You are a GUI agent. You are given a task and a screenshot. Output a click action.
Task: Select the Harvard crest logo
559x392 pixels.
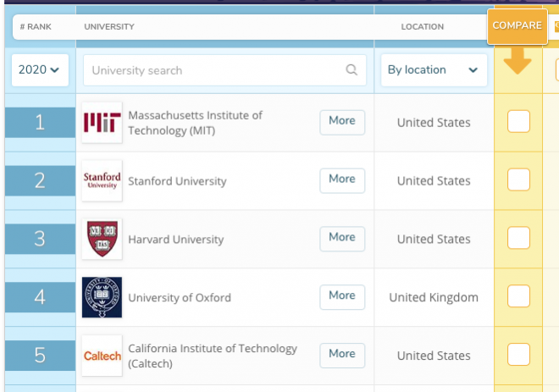(102, 239)
